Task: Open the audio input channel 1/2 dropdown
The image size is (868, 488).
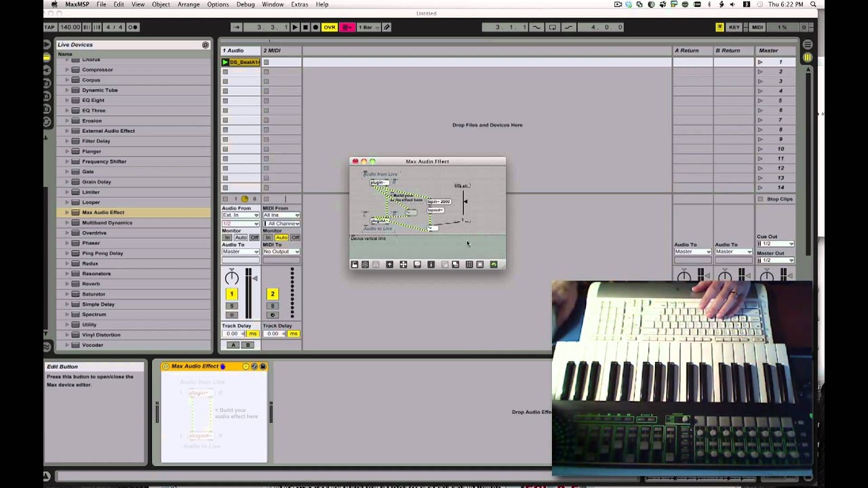Action: pos(241,223)
